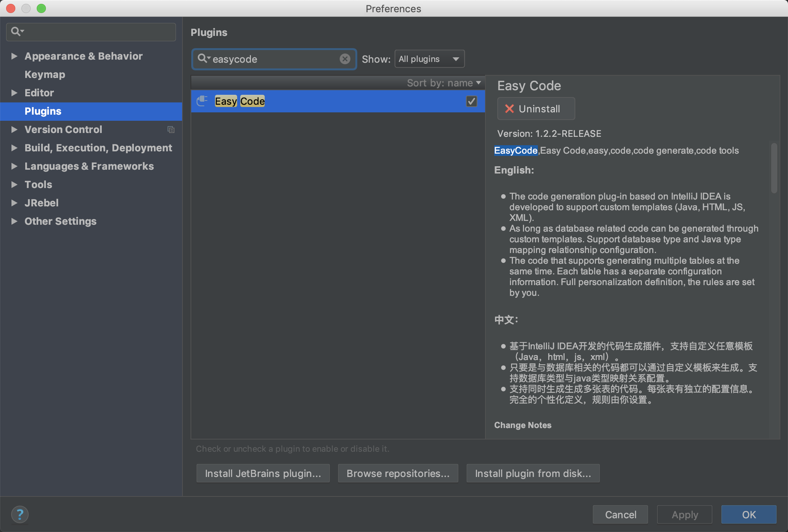Click the Version Control project-level copy icon
Viewport: 788px width, 532px height.
171,130
